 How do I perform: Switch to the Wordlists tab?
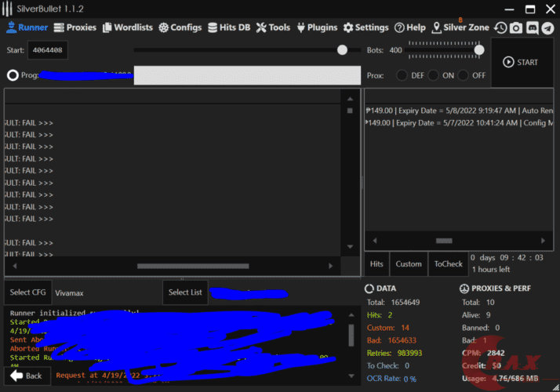(x=128, y=27)
